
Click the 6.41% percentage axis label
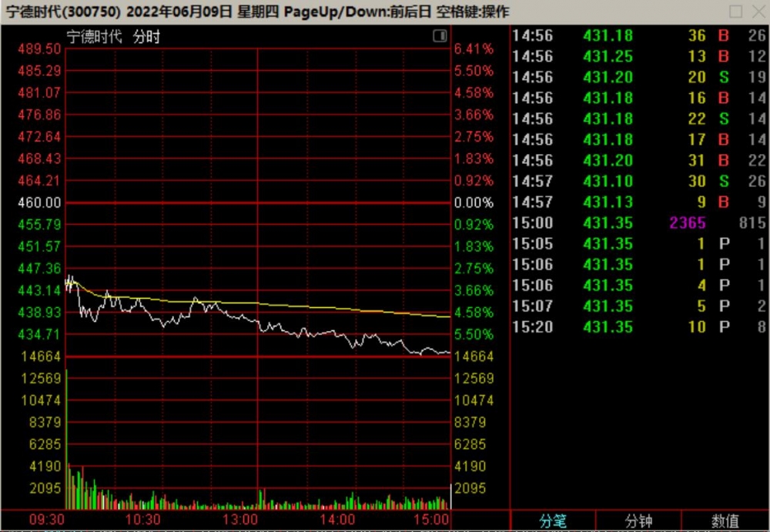pos(474,49)
